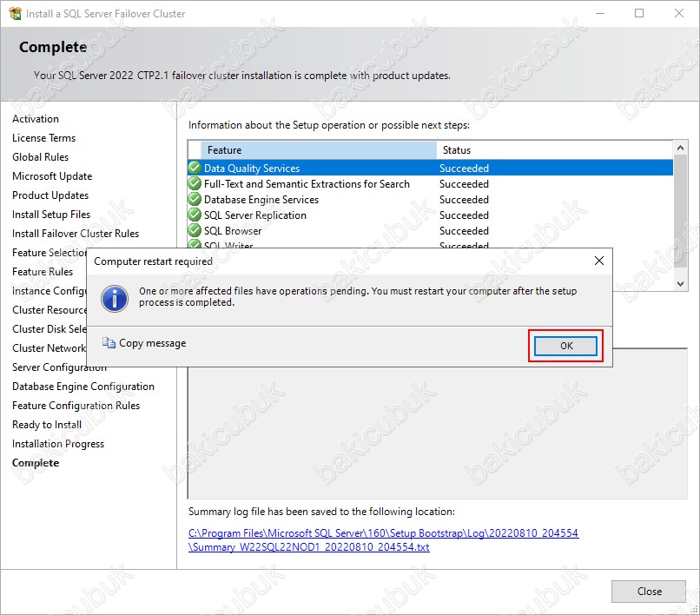Click the License Terms step

pyautogui.click(x=43, y=138)
